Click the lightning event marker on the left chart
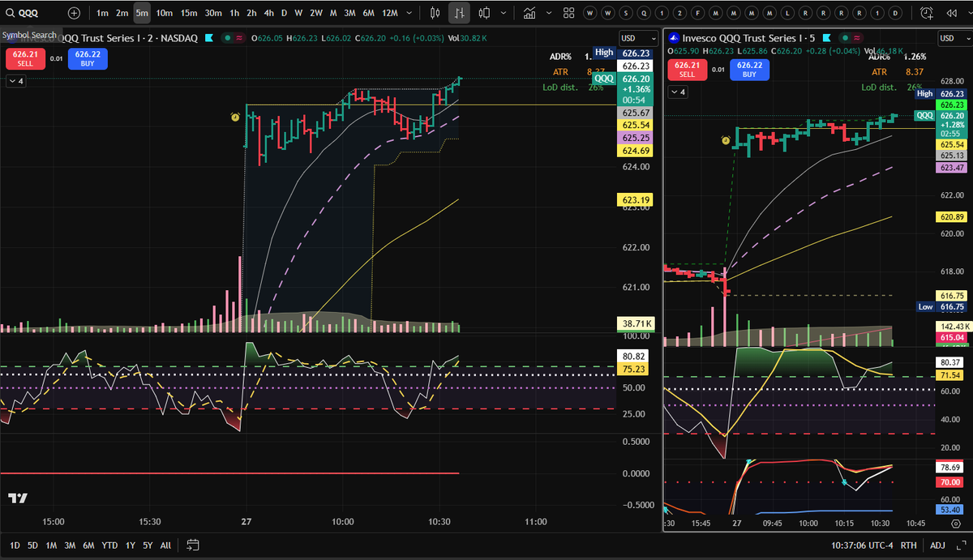This screenshot has width=973, height=560. coord(234,117)
